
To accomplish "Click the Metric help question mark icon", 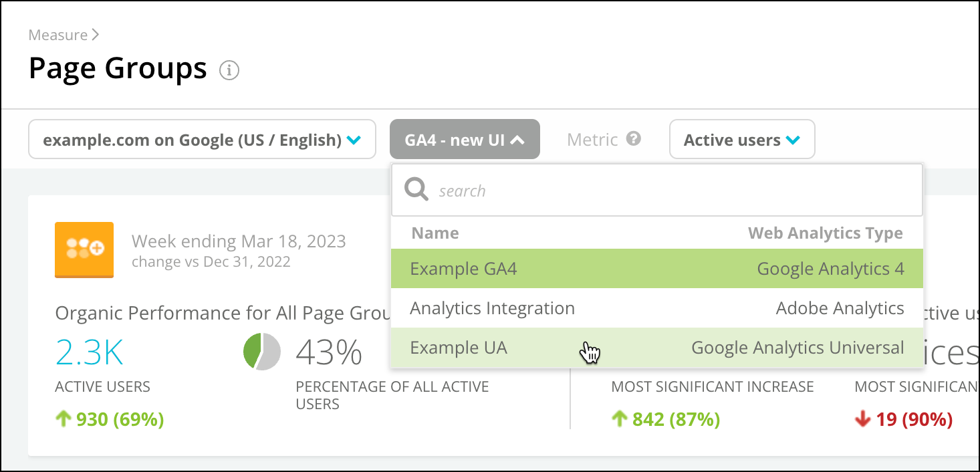I will pyautogui.click(x=634, y=138).
